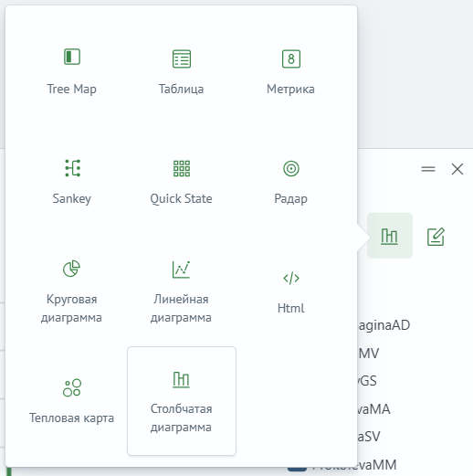This screenshot has height=476, width=473.
Task: Select the Sankey diagram icon
Action: coord(72,168)
